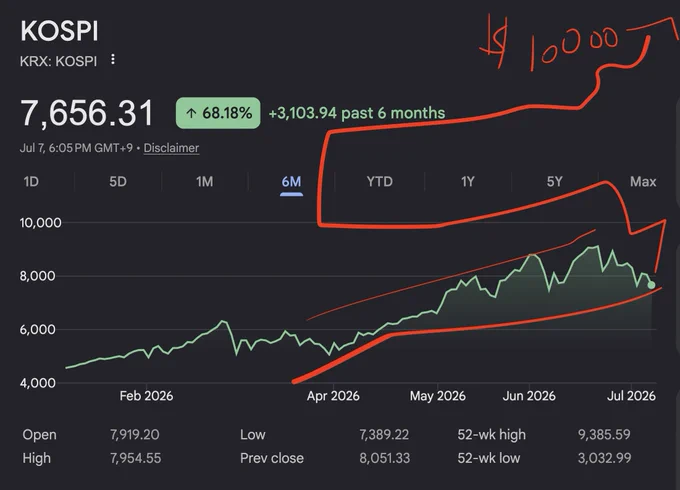This screenshot has width=680, height=490.
Task: Click the 52-wk low stat label
Action: [489, 458]
